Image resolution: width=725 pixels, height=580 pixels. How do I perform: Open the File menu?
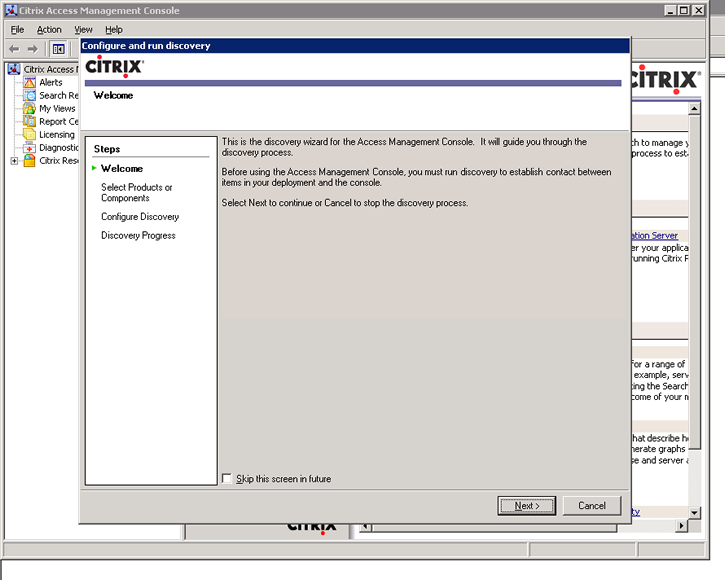(x=17, y=30)
